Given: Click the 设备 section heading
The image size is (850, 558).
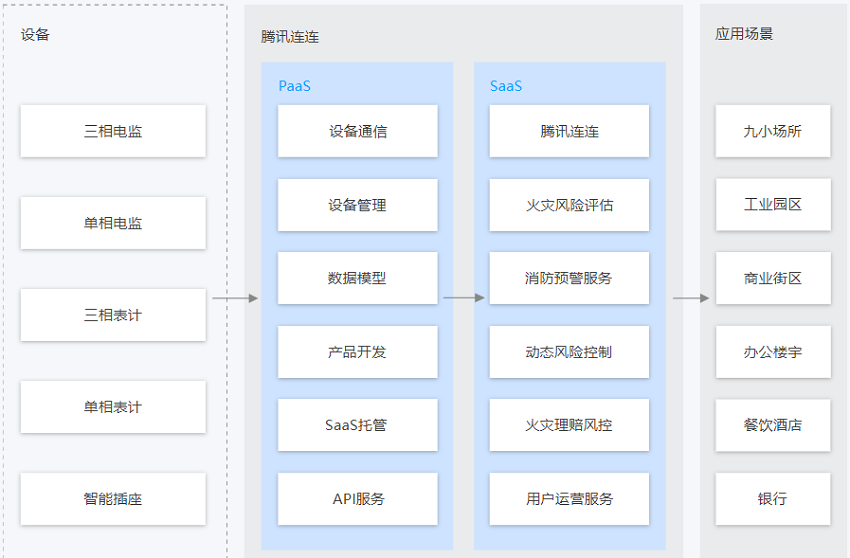Looking at the screenshot, I should click(35, 35).
